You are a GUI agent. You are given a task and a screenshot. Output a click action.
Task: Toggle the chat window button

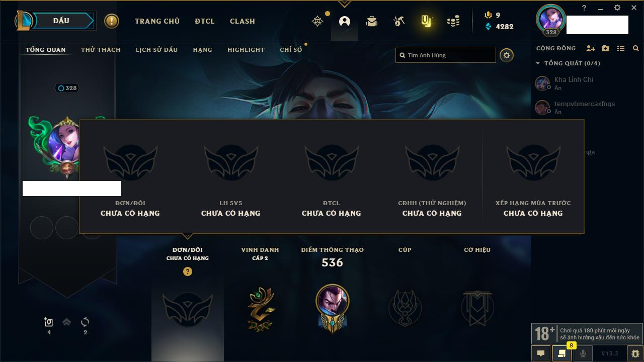coord(541,353)
